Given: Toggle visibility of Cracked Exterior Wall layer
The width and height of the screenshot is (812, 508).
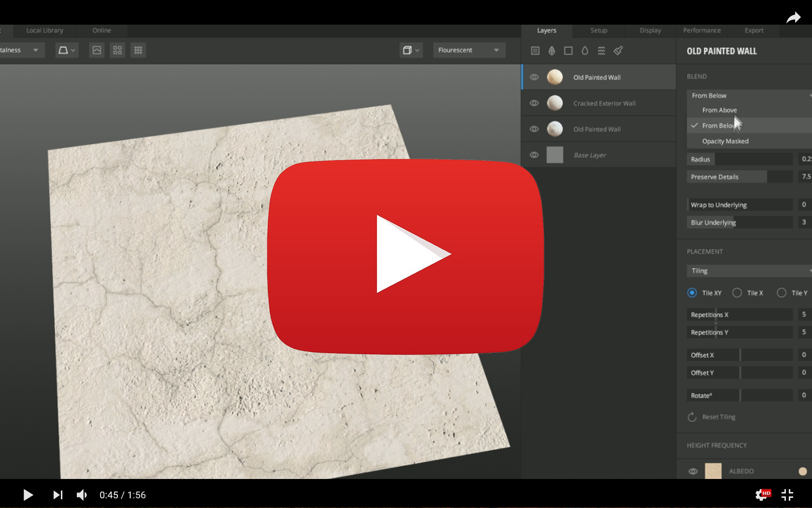Looking at the screenshot, I should (x=534, y=103).
